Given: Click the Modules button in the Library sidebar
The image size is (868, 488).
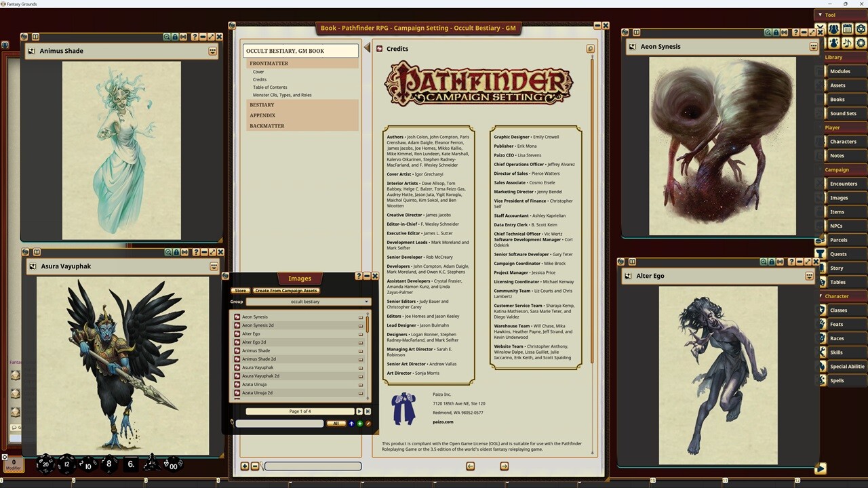Looking at the screenshot, I should click(x=840, y=71).
